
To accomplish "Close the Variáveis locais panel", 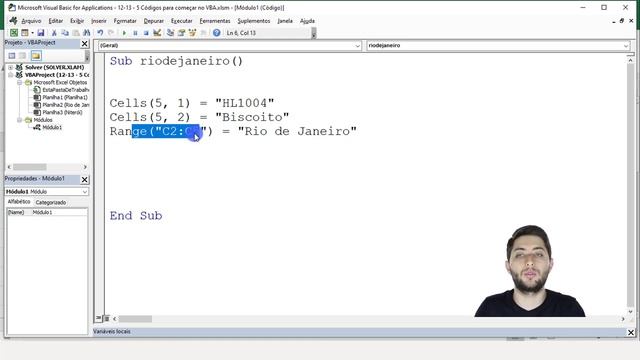I will (631, 332).
